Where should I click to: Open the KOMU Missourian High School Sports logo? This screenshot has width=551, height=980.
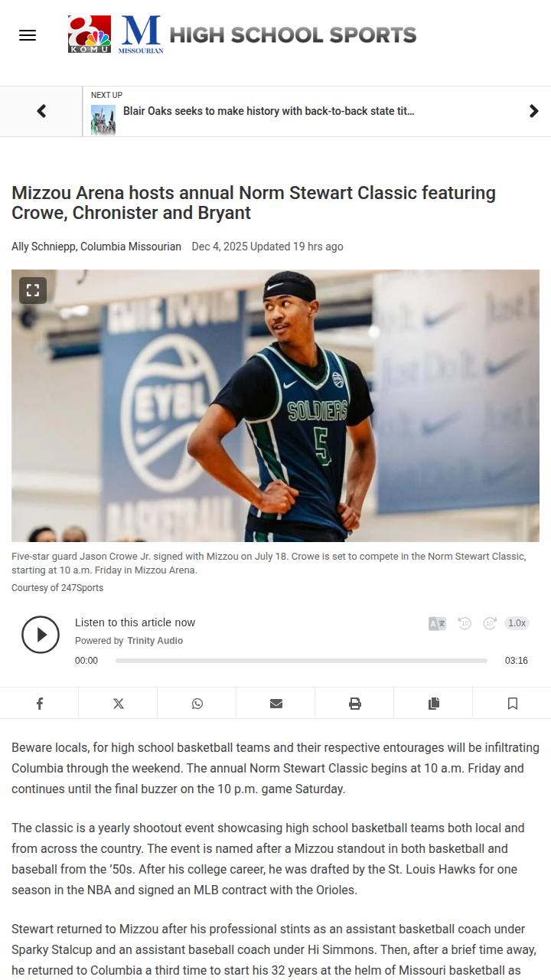(x=243, y=34)
